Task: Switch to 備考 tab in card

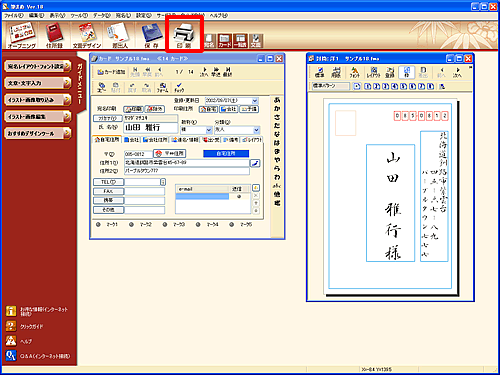Action: [x=231, y=140]
